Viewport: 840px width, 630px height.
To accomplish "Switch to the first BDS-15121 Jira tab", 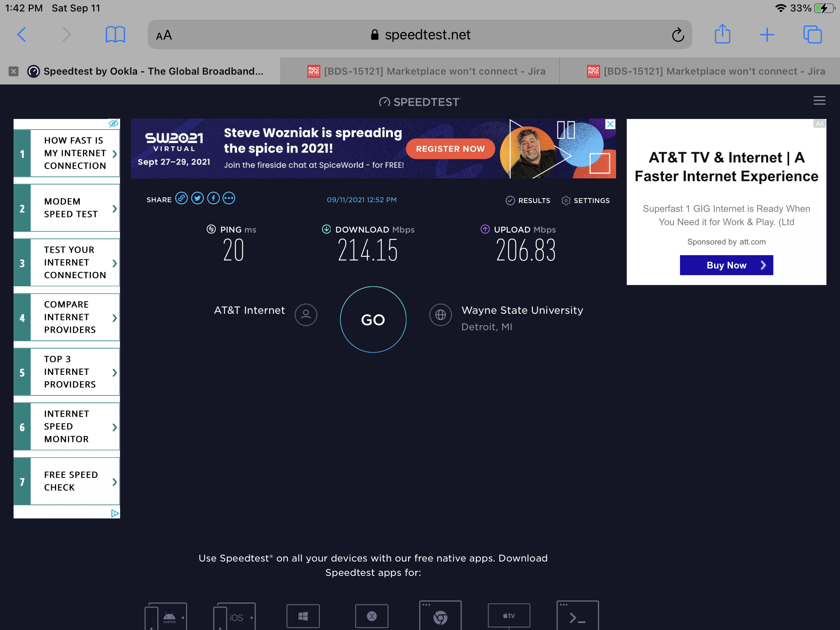I will pos(420,71).
